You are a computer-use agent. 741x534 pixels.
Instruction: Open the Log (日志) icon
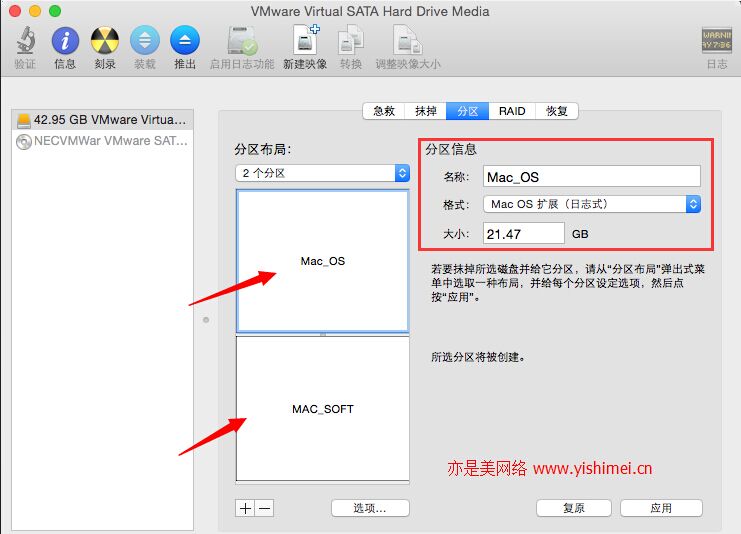point(717,41)
